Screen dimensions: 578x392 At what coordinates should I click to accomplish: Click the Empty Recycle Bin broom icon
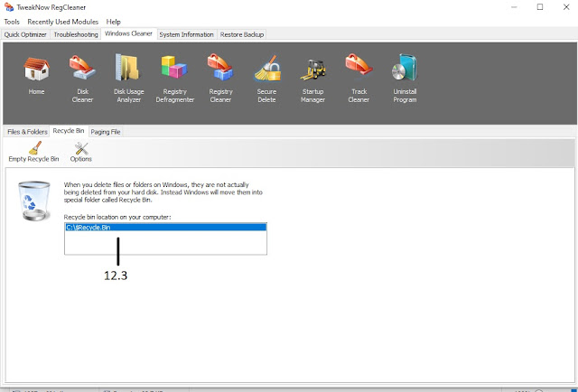point(35,148)
